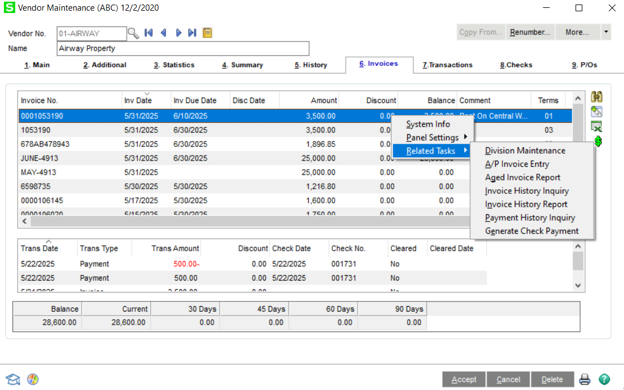This screenshot has width=624, height=390.
Task: Click the Excel export icon beside grid
Action: point(597,127)
